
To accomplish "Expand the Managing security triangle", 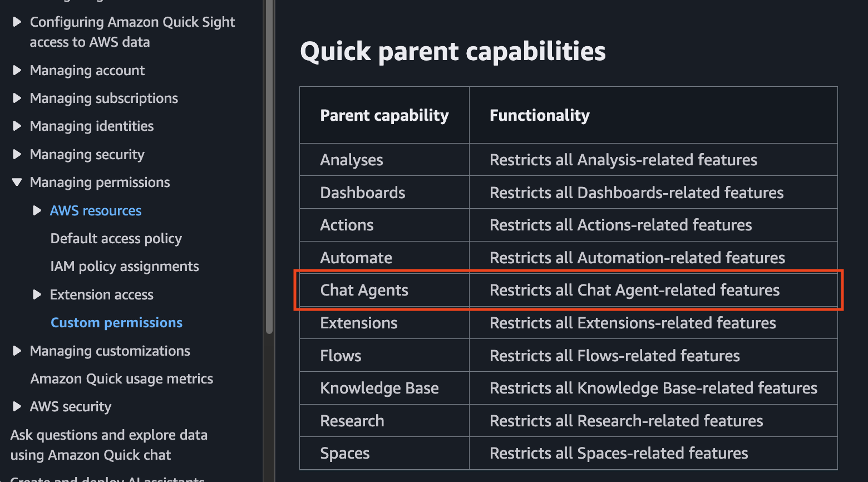I will (x=17, y=154).
